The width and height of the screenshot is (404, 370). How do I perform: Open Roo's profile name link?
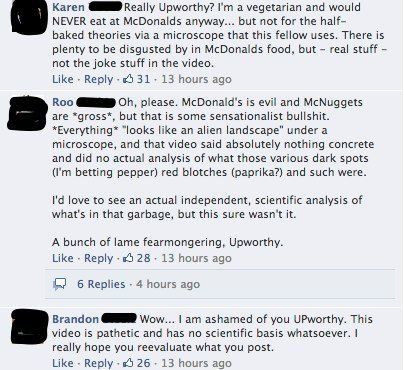63,102
